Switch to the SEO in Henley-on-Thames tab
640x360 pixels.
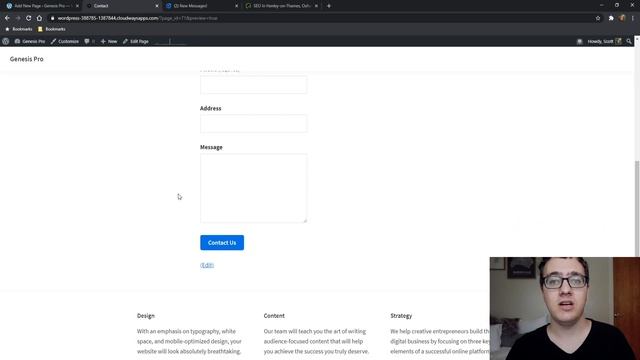click(281, 6)
